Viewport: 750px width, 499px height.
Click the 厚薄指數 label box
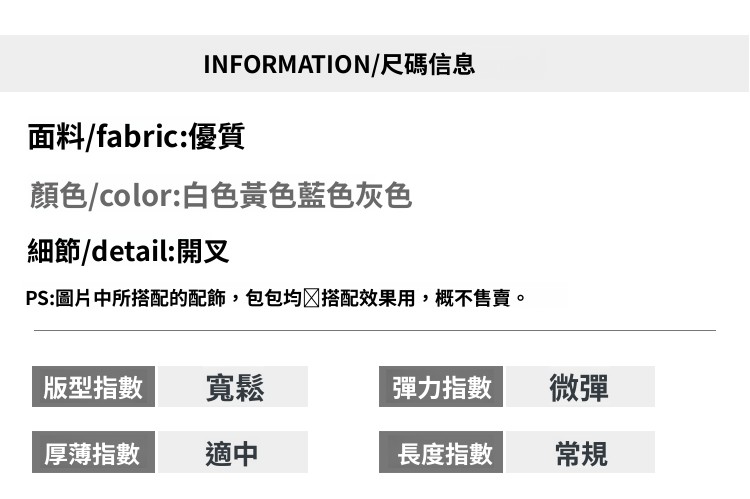[x=93, y=453]
